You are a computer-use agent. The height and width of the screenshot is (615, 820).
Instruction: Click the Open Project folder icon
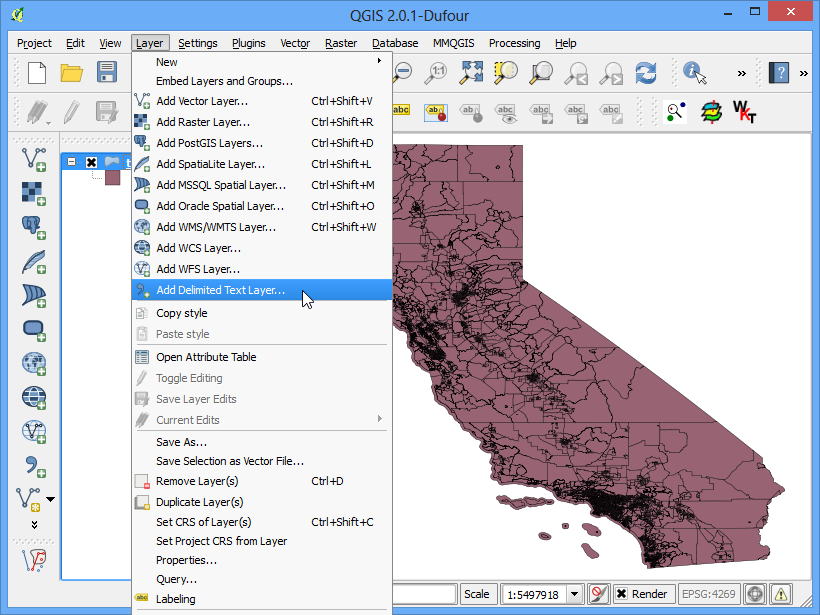pyautogui.click(x=72, y=73)
